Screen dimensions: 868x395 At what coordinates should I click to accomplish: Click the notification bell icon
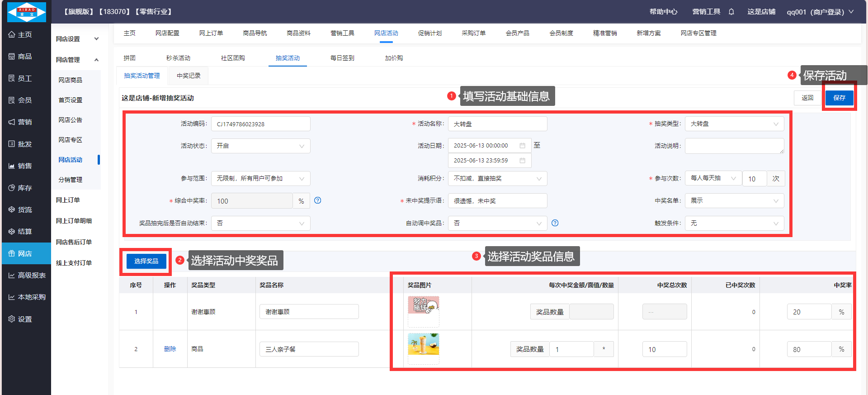tap(731, 12)
